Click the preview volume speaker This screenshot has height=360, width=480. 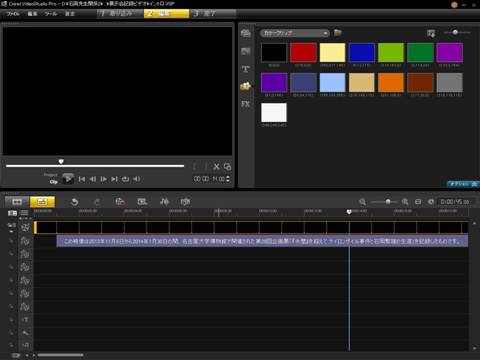click(x=136, y=179)
